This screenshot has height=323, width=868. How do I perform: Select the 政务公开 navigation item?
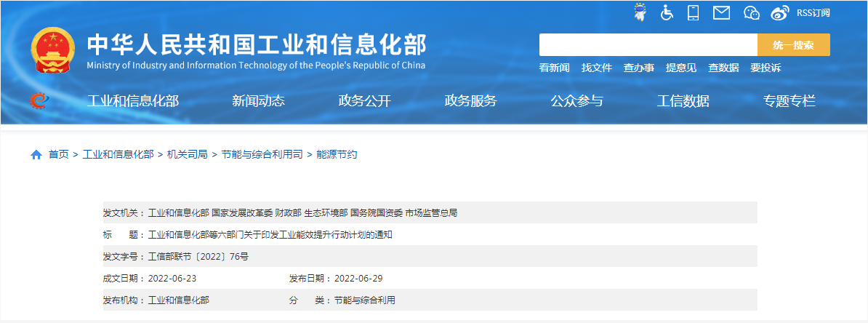[365, 101]
